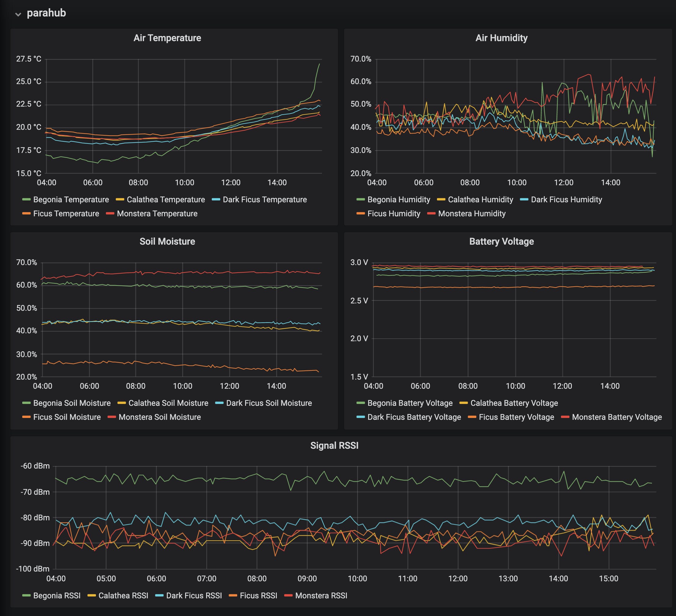Viewport: 676px width, 616px height.
Task: Click Monstera RSSI red legend swatch
Action: click(288, 596)
